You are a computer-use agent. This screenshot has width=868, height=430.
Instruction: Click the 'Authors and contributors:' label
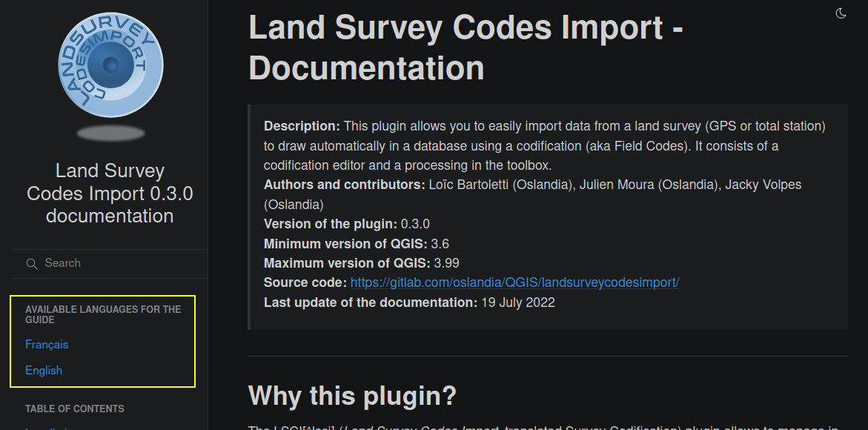click(345, 185)
